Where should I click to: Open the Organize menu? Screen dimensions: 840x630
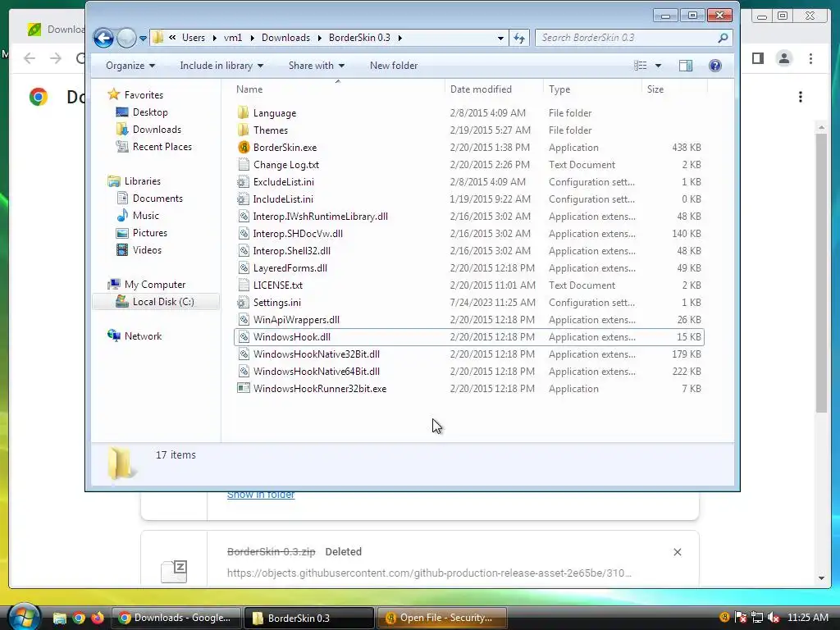pyautogui.click(x=130, y=66)
